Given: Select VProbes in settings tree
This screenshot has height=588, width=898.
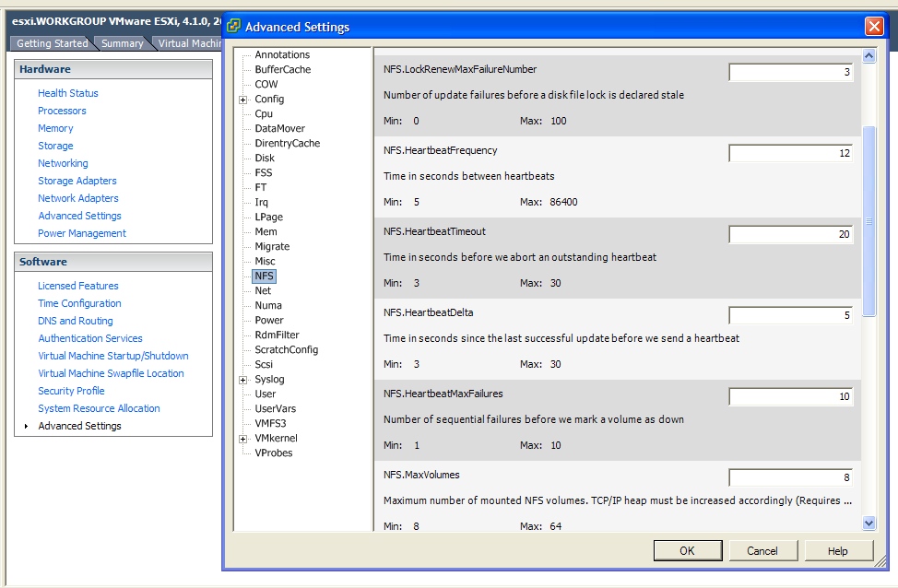Looking at the screenshot, I should point(274,453).
